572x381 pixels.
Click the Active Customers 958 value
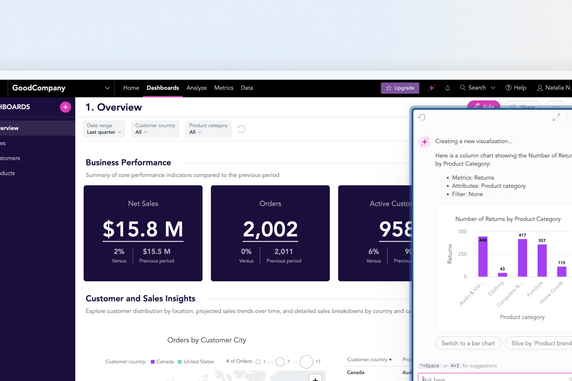coord(395,229)
